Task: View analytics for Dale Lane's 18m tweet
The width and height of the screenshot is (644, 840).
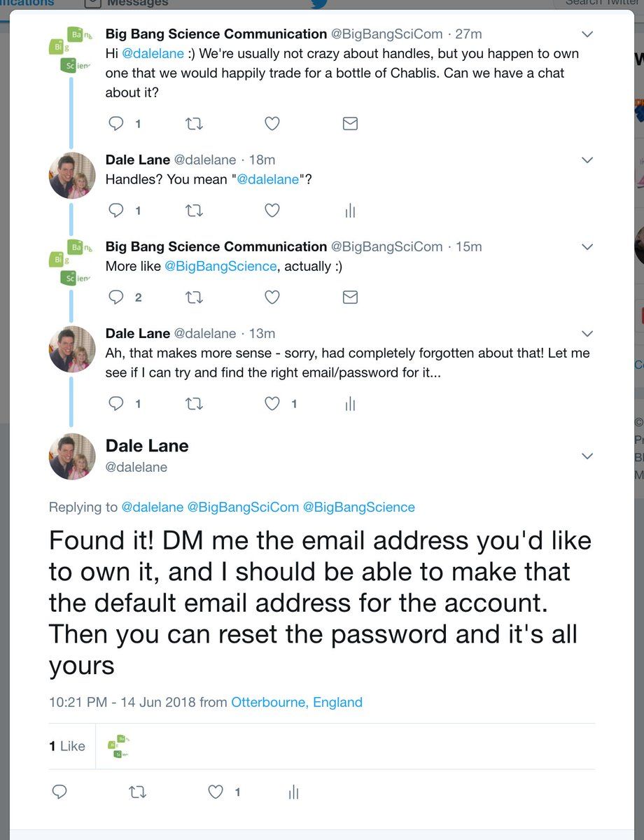Action: point(350,211)
